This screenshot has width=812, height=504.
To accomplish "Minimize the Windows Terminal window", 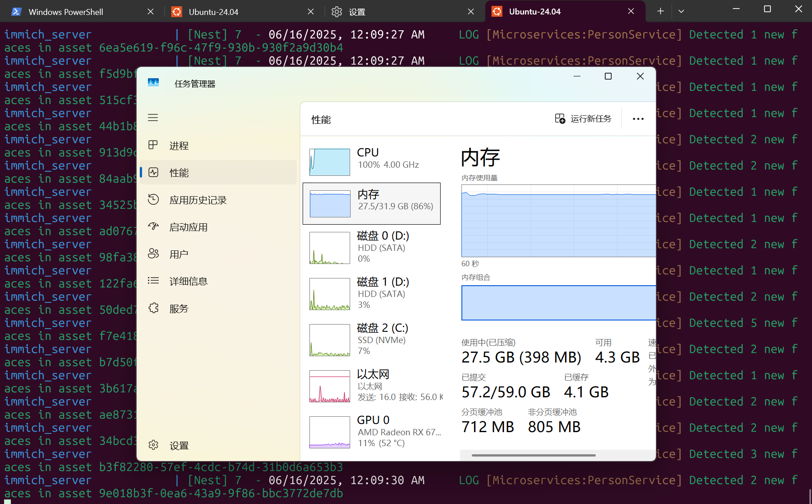I will tap(736, 9).
